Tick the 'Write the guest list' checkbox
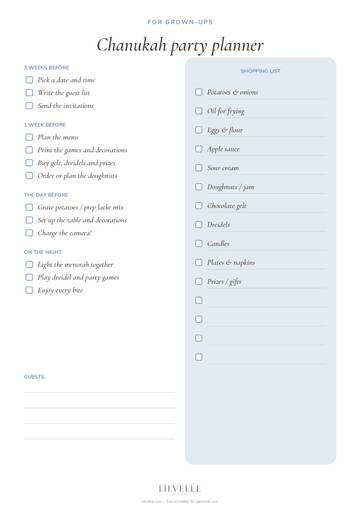 pos(29,93)
